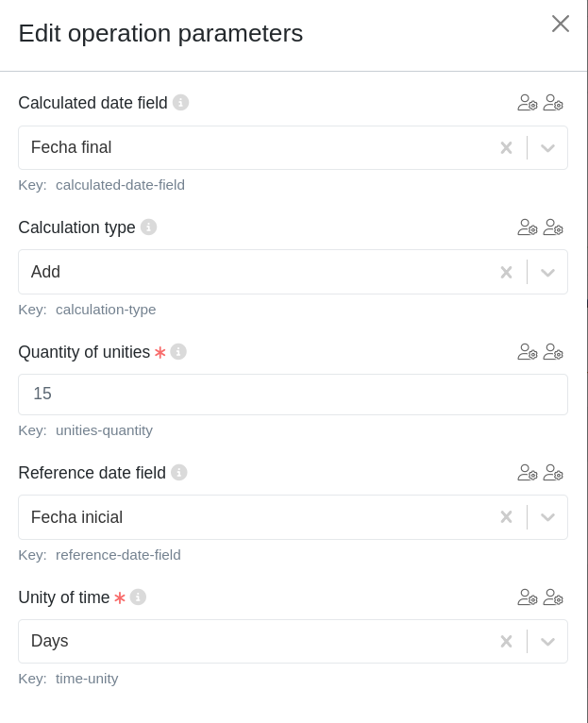Close the Edit operation parameters panel
Screen dimensions: 588x723
pyautogui.click(x=561, y=24)
